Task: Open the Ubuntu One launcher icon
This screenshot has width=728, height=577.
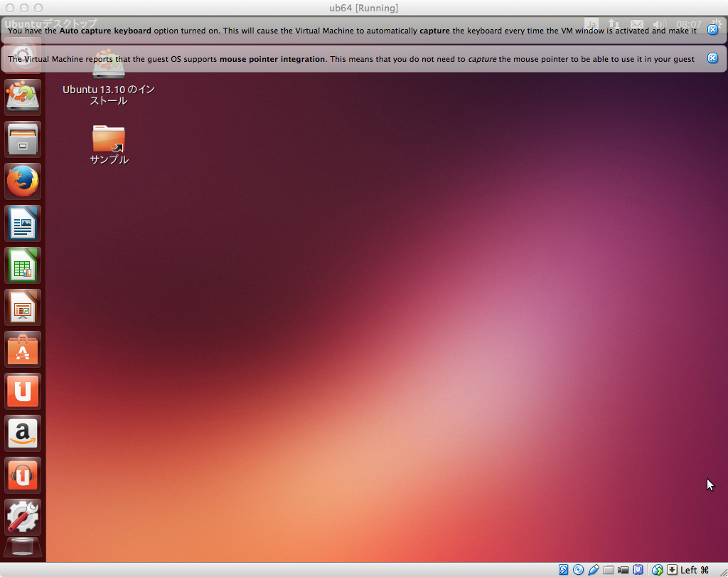Action: [x=23, y=391]
